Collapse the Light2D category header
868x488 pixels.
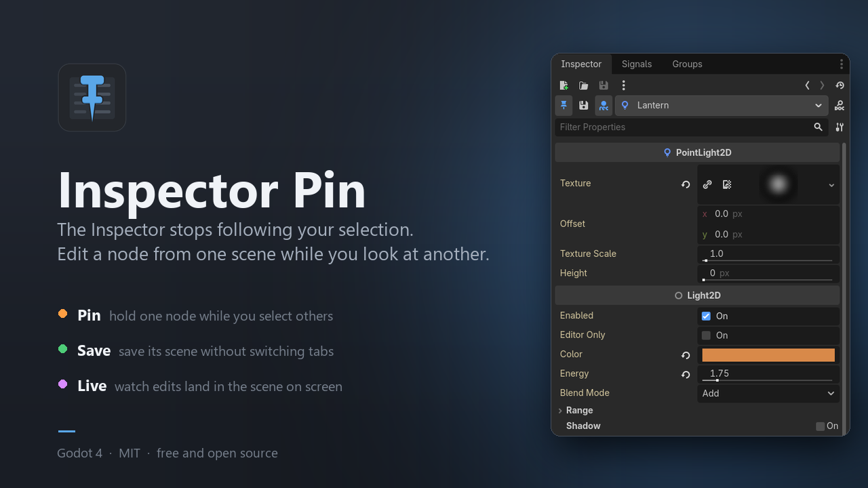697,296
